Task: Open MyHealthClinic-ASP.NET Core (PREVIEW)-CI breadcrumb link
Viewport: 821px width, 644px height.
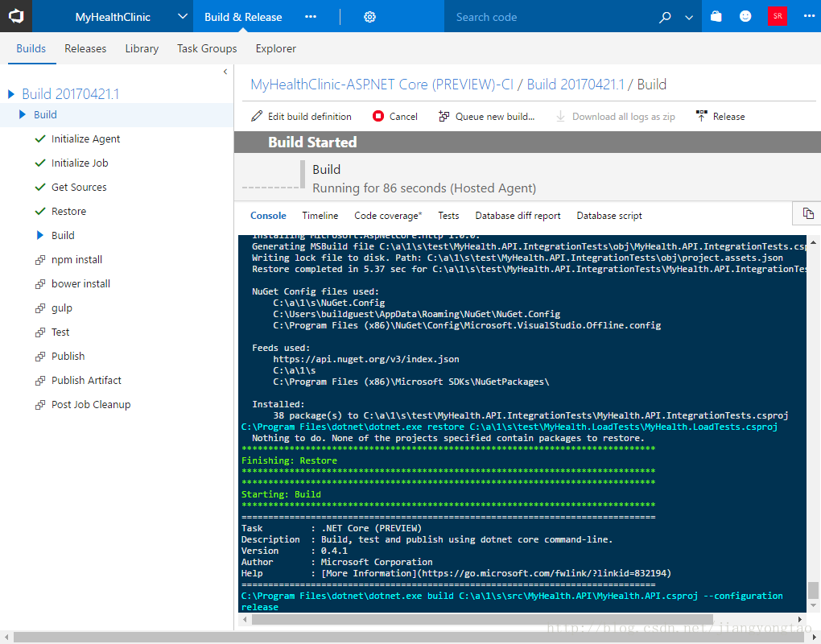Action: [382, 85]
